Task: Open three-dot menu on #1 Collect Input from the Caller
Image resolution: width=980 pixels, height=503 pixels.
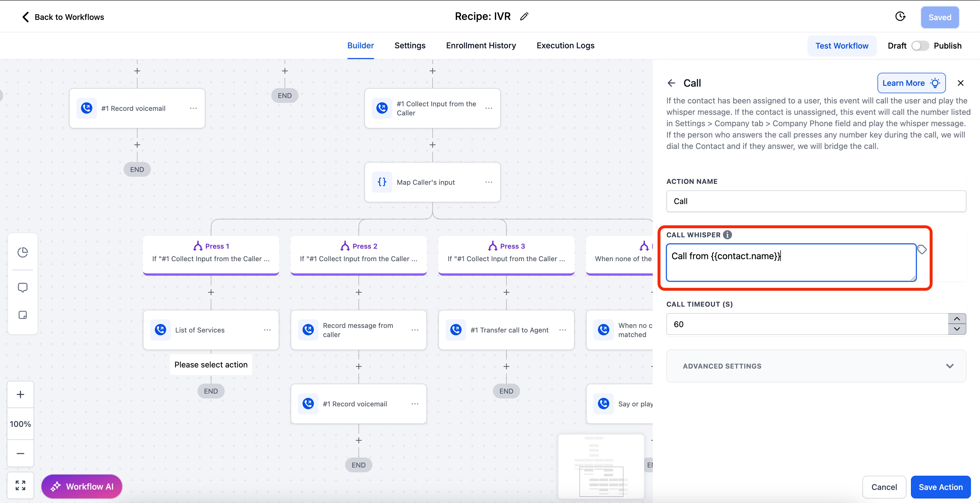Action: pos(489,109)
